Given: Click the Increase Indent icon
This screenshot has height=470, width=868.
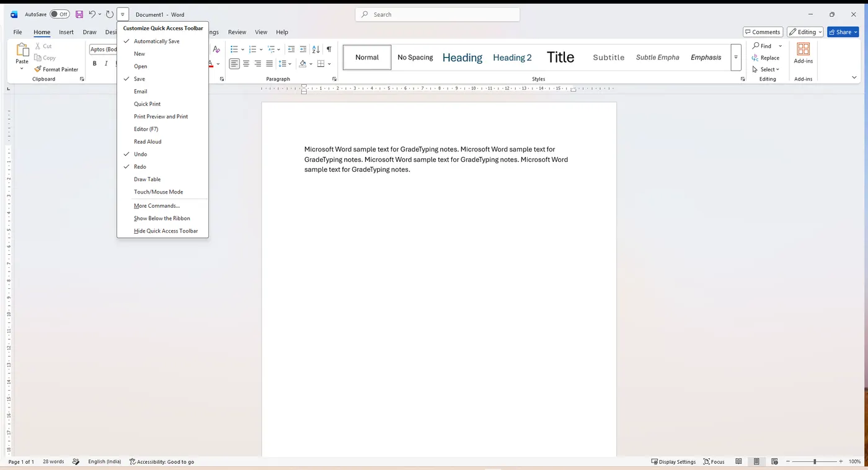Looking at the screenshot, I should click(x=303, y=49).
